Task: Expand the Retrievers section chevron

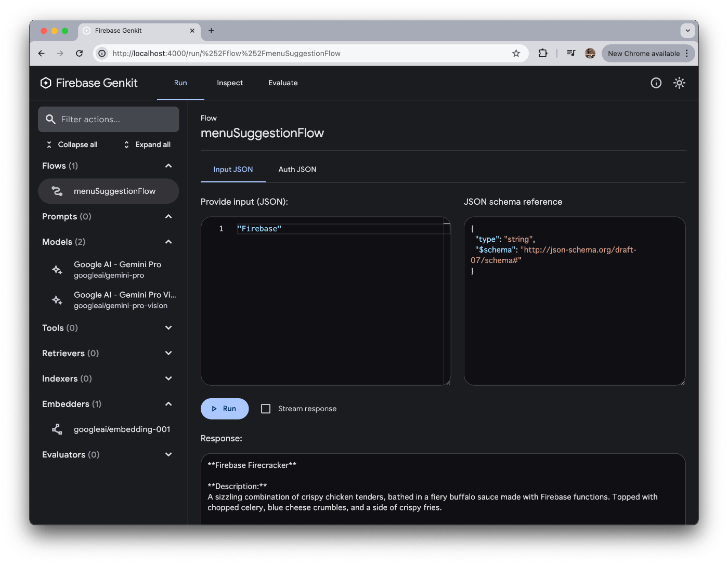Action: (x=168, y=353)
